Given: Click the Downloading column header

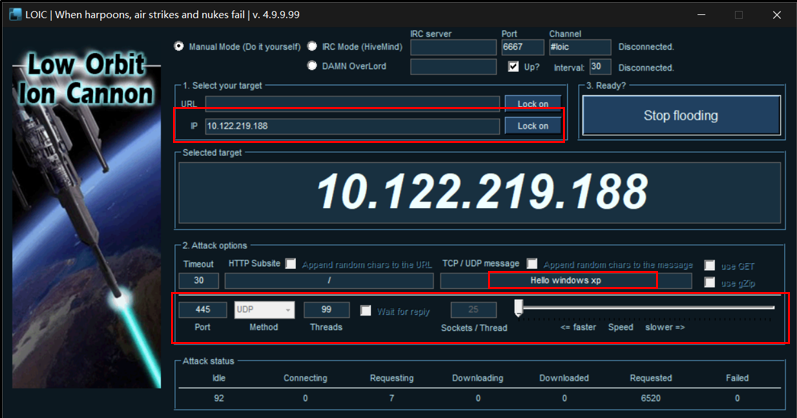Looking at the screenshot, I should (x=478, y=378).
